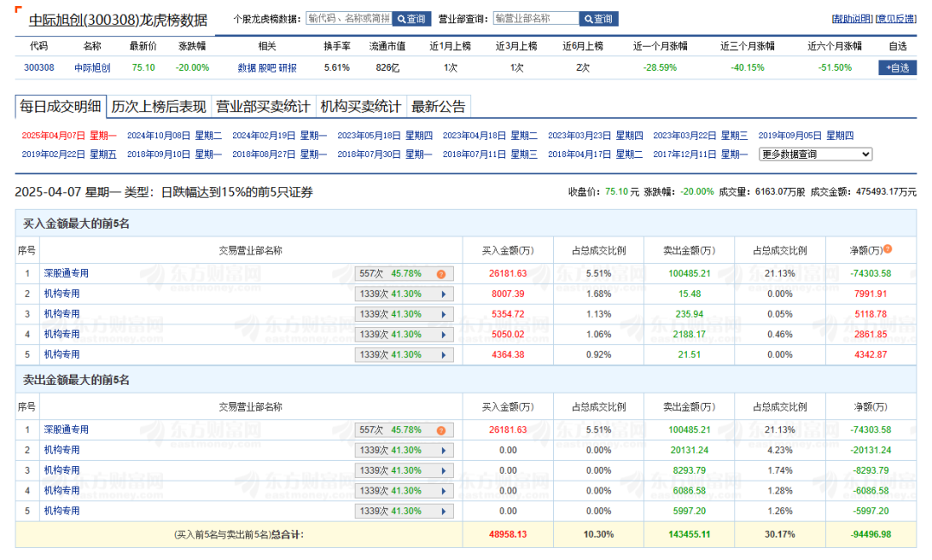Click arrow on buy-list row 2 机构专用 stats

[x=444, y=293]
